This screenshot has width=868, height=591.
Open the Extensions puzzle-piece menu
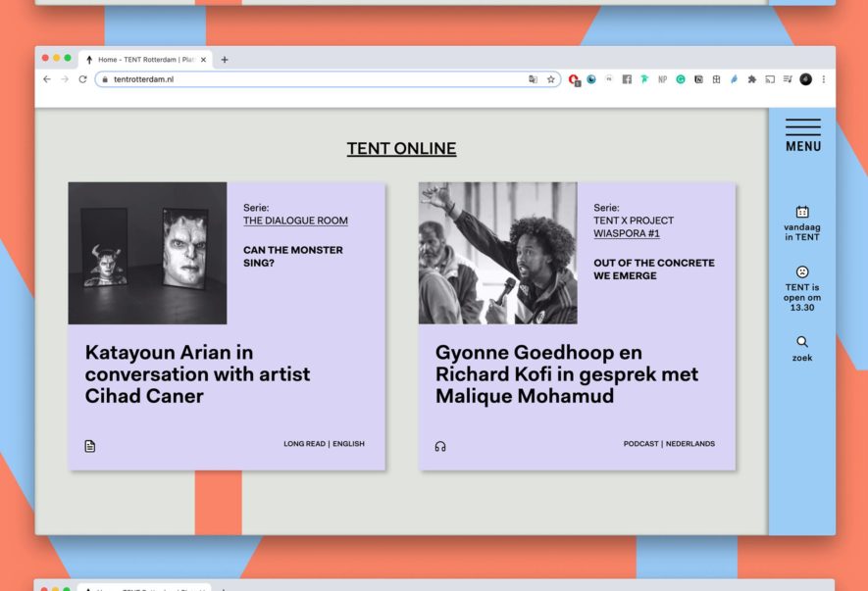(751, 79)
